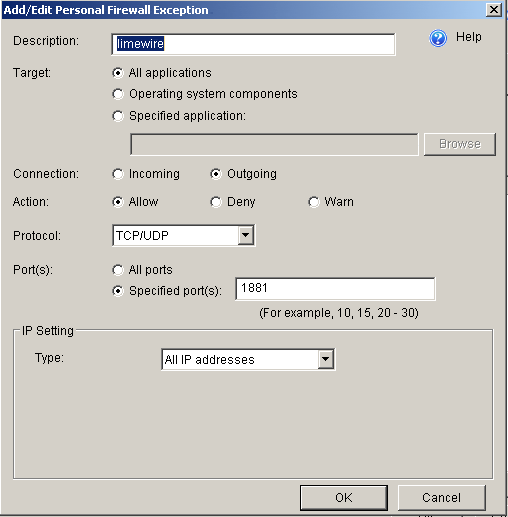Screen dimensions: 508x517
Task: Open the Protocol TCP/UDP dropdown arrow
Action: tap(246, 235)
